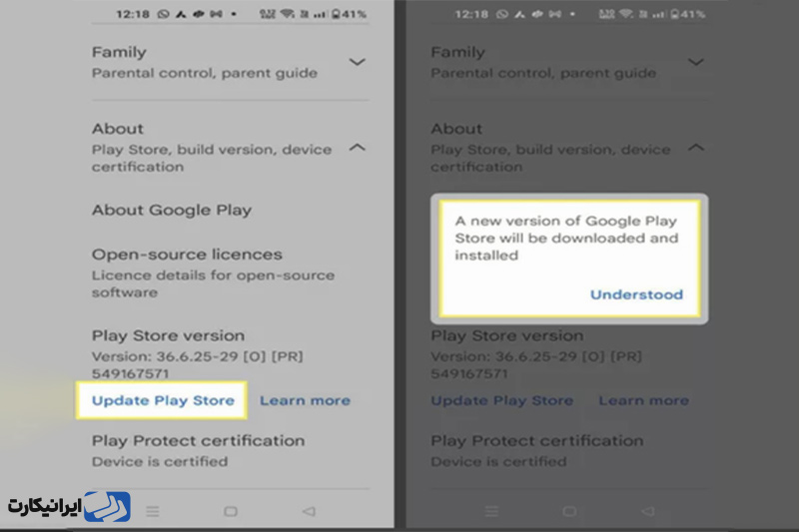The height and width of the screenshot is (532, 799).
Task: Tap battery 41% indicator, left status bar
Action: tap(349, 14)
